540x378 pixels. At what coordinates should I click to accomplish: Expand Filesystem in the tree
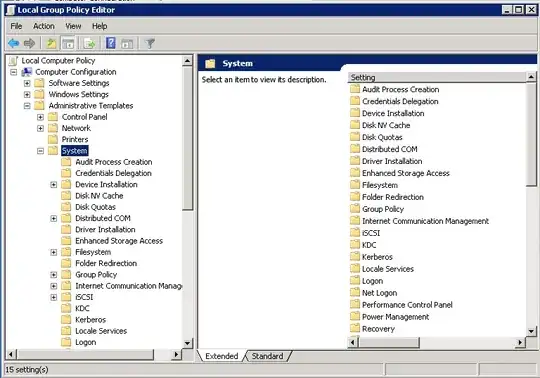pyautogui.click(x=54, y=252)
